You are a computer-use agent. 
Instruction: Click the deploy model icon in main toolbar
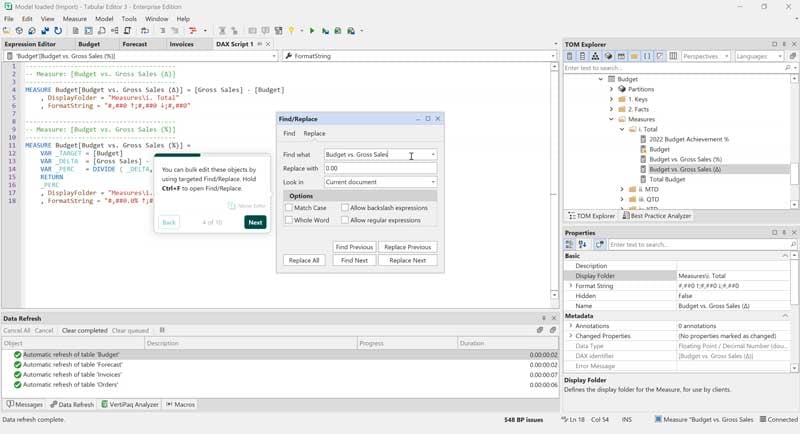click(45, 31)
